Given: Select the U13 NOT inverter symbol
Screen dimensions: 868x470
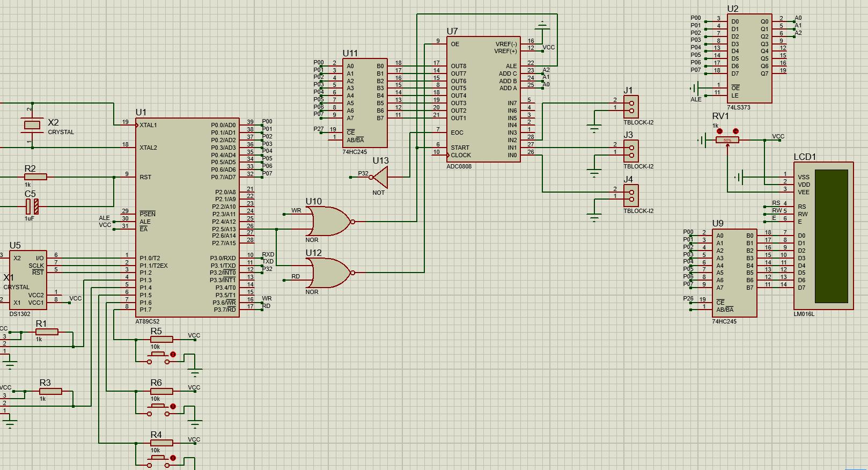Looking at the screenshot, I should click(379, 177).
